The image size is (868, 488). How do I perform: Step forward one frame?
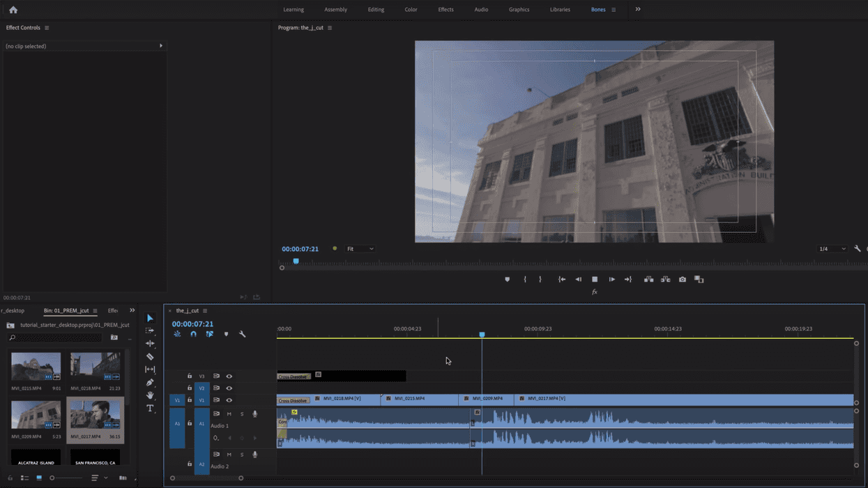click(x=611, y=280)
